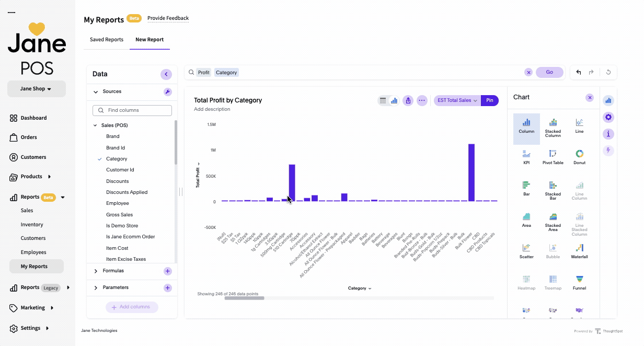Undo the last search action
The height and width of the screenshot is (346, 644).
[x=579, y=72]
